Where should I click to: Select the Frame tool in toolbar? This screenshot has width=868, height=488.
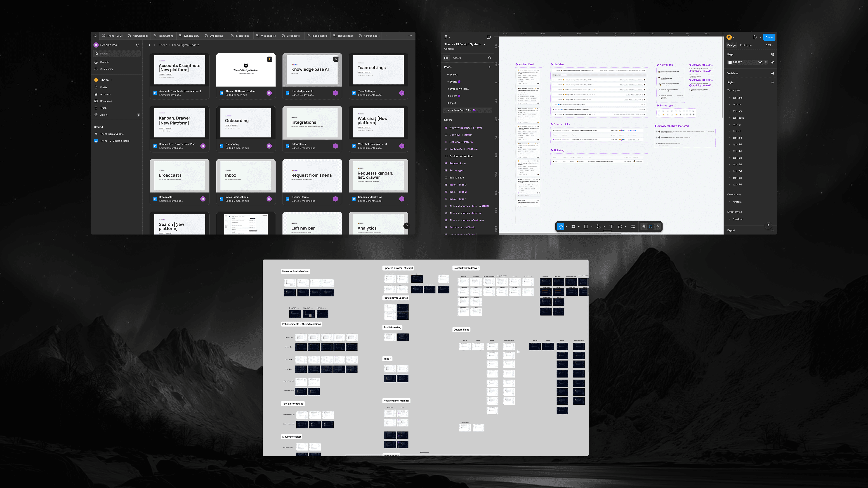pyautogui.click(x=573, y=227)
